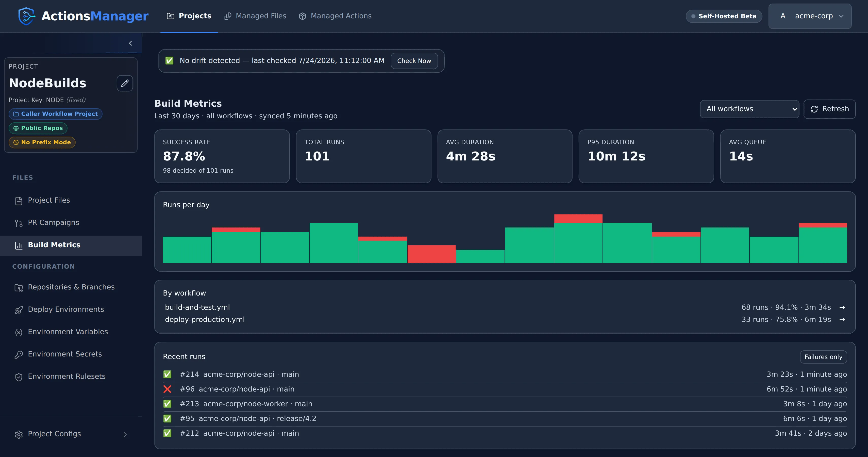This screenshot has height=457, width=868.
Task: Open deploy-production.yml workflow arrow
Action: tap(842, 319)
